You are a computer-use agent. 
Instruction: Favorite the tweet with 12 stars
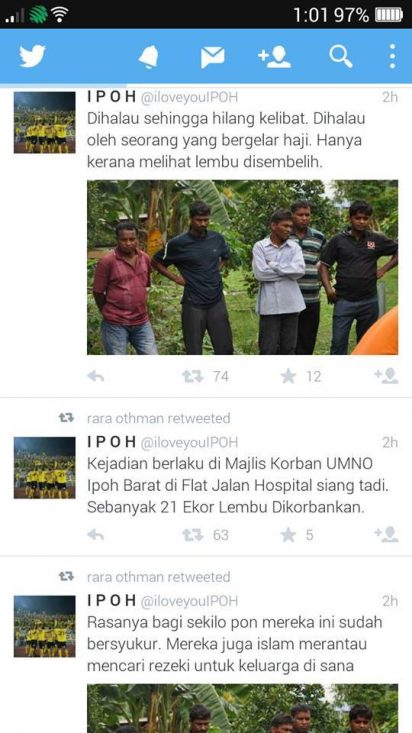[x=289, y=376]
